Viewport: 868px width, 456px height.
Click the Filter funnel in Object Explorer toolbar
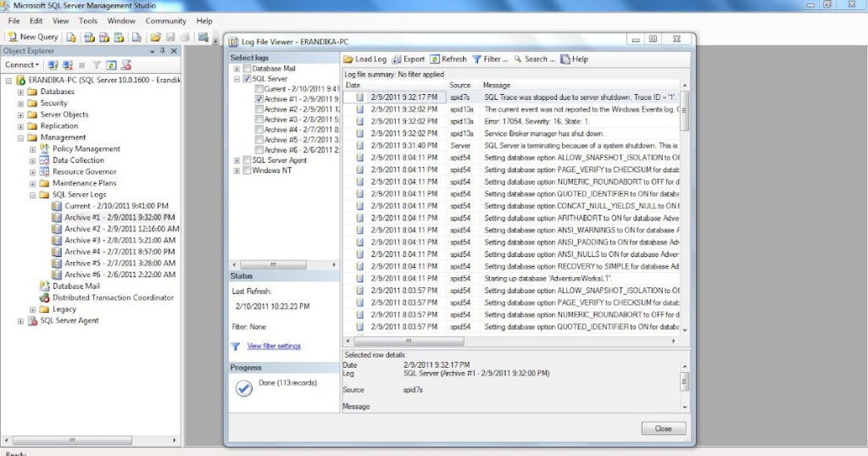[97, 64]
